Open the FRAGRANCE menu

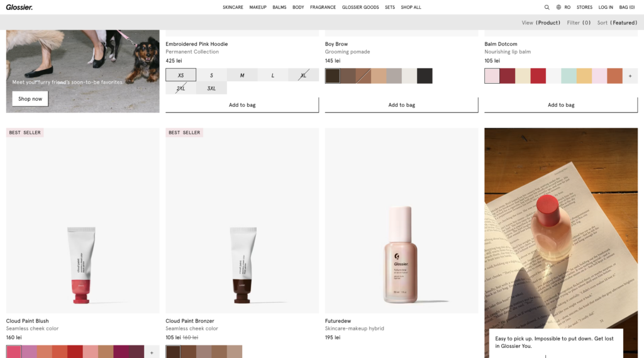point(323,7)
